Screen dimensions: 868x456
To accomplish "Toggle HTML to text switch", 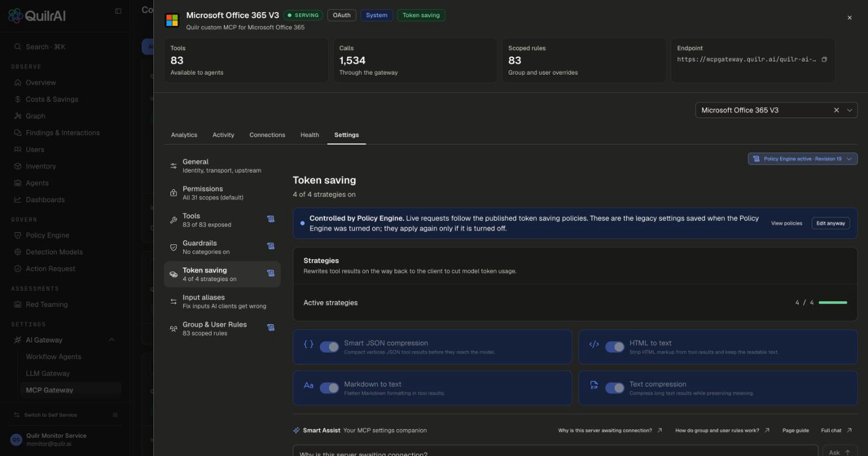I will coord(615,347).
